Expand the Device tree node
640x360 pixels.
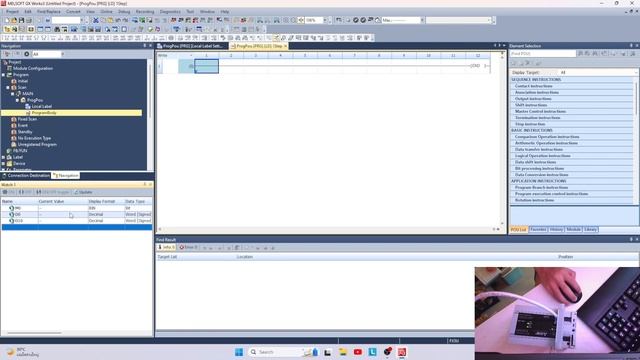4,164
